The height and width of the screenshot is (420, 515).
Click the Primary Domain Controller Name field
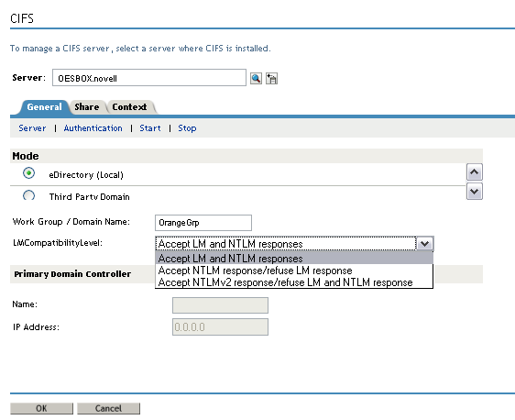(x=220, y=305)
